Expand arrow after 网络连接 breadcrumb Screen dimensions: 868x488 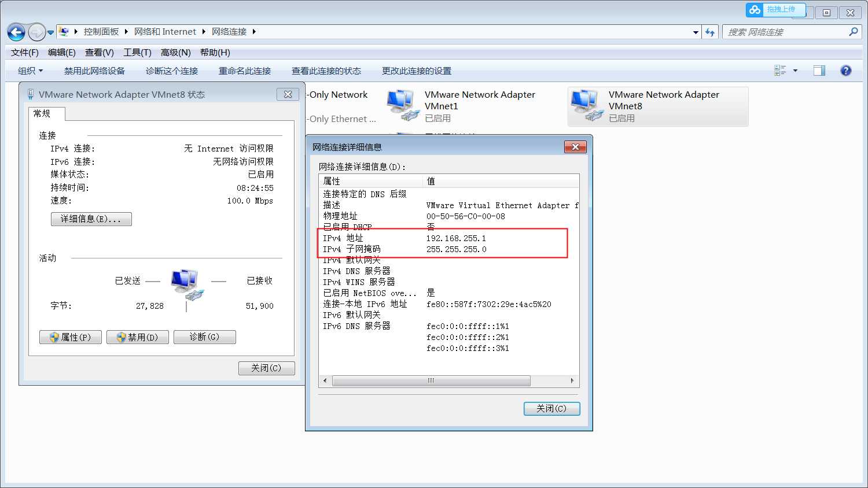coord(254,32)
